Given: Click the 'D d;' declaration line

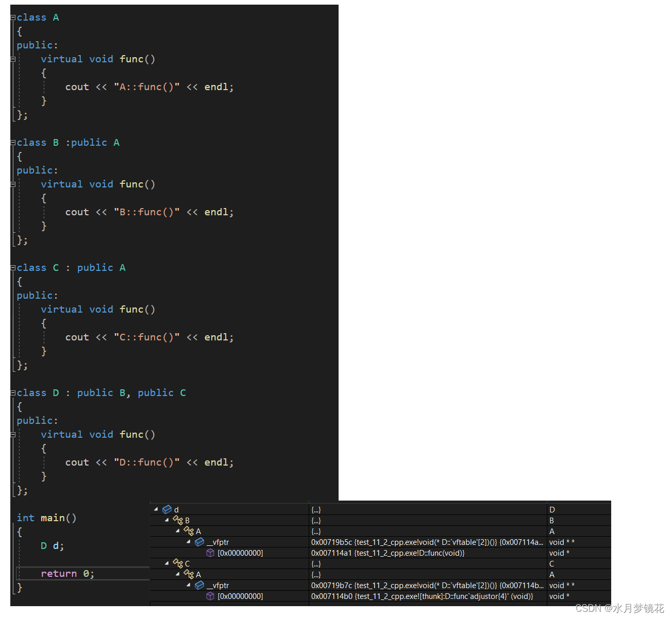Looking at the screenshot, I should click(x=53, y=546).
